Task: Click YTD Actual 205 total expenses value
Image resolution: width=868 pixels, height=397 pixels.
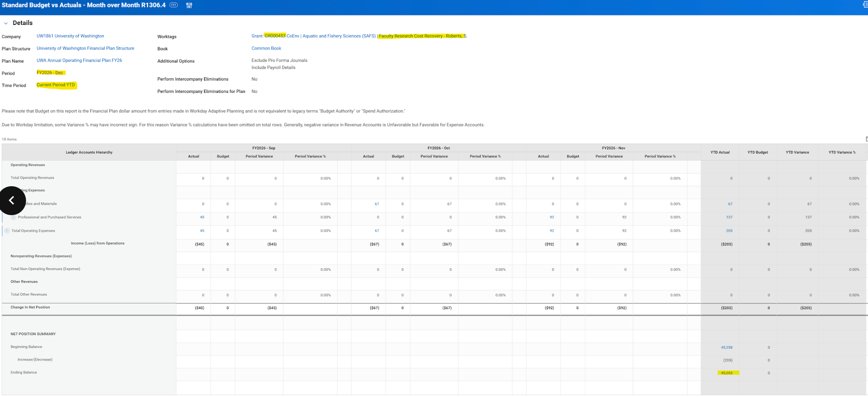Action: (x=729, y=231)
